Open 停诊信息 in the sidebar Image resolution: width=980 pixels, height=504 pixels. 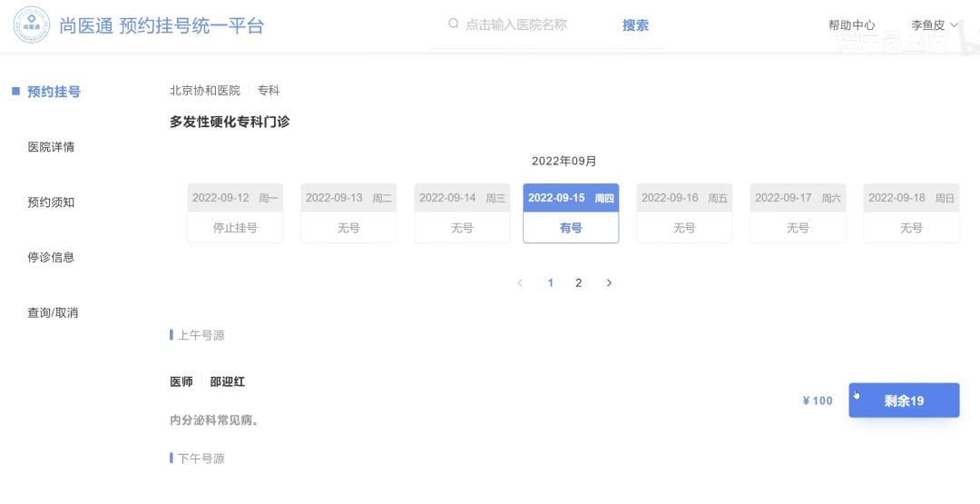(51, 258)
